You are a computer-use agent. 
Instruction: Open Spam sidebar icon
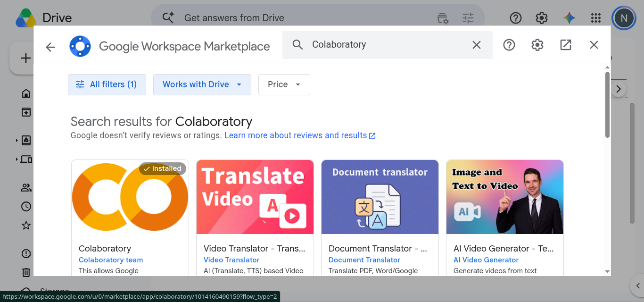click(x=26, y=253)
